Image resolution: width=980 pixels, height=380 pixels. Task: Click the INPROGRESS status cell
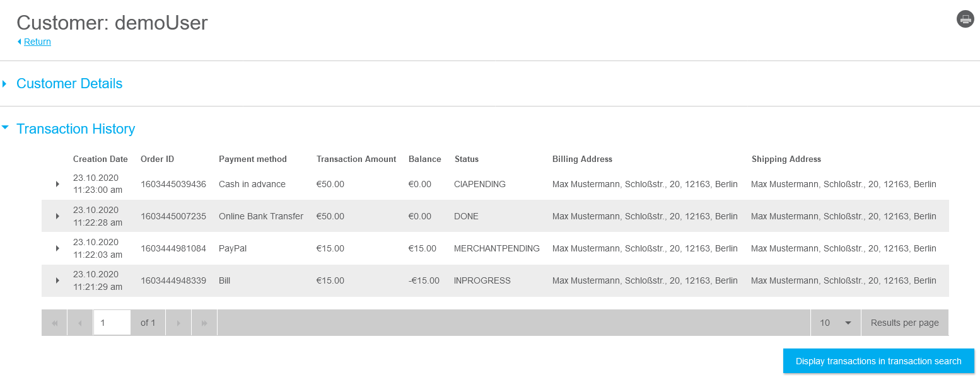click(482, 280)
